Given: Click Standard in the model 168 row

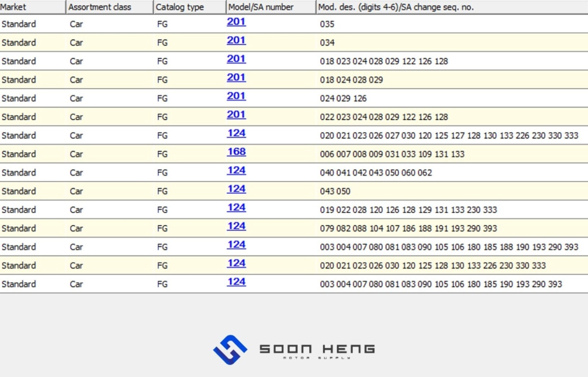Looking at the screenshot, I should (19, 154).
